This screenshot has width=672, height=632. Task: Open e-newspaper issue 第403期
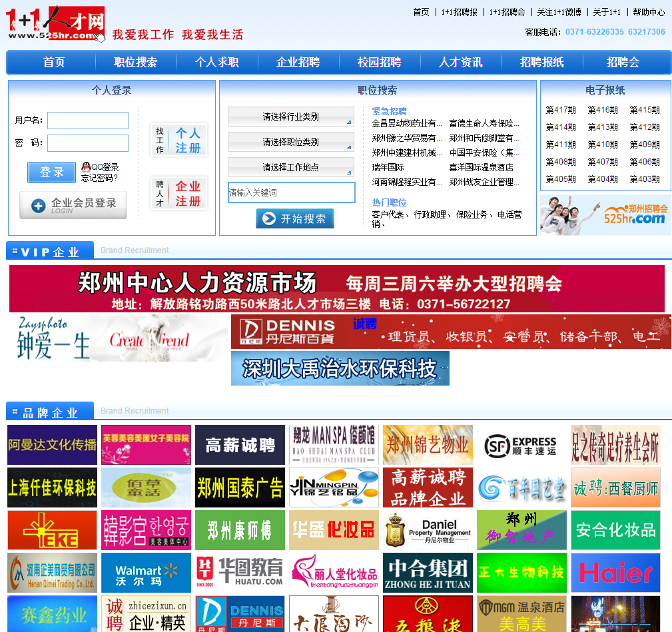coord(645,180)
